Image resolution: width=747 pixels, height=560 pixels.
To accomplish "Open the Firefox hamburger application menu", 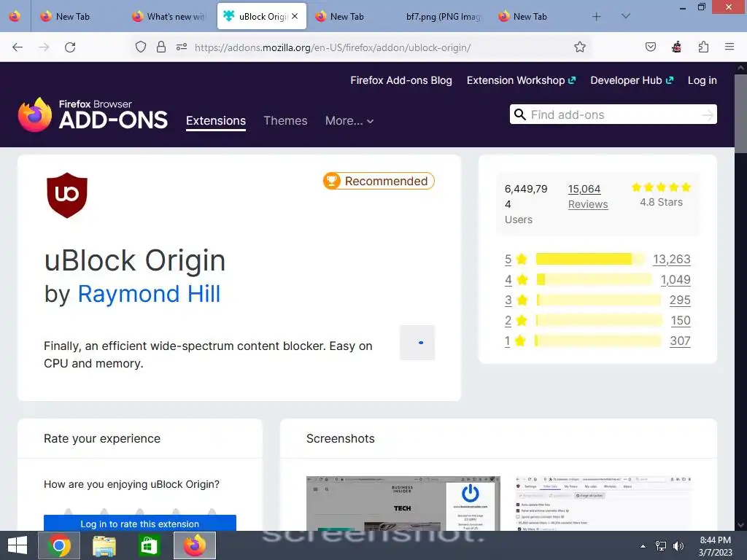I will click(729, 47).
